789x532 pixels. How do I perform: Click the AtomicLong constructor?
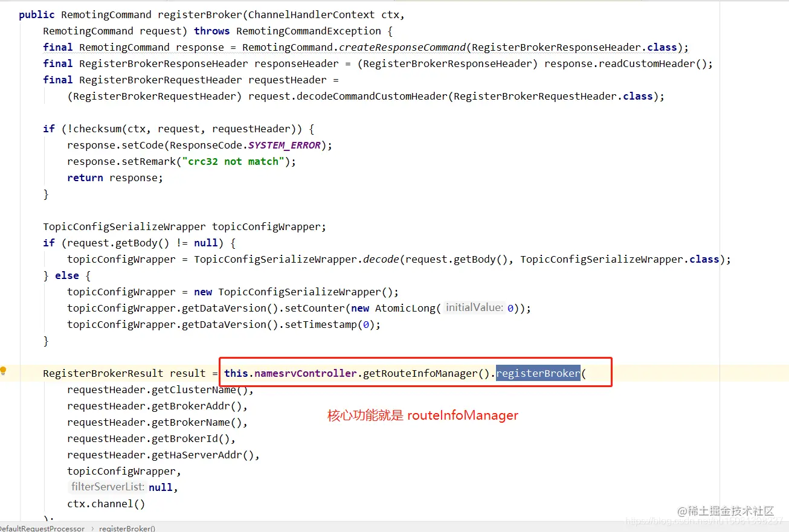pyautogui.click(x=405, y=308)
